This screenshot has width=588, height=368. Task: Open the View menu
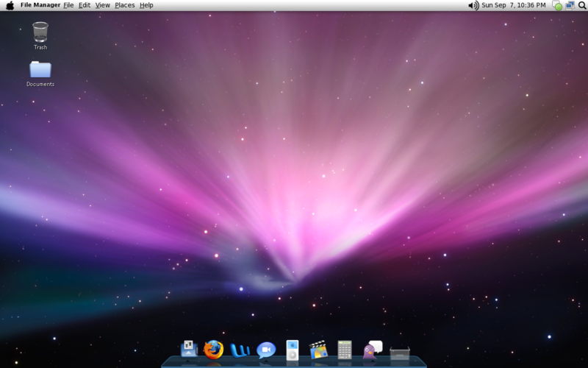coord(102,5)
